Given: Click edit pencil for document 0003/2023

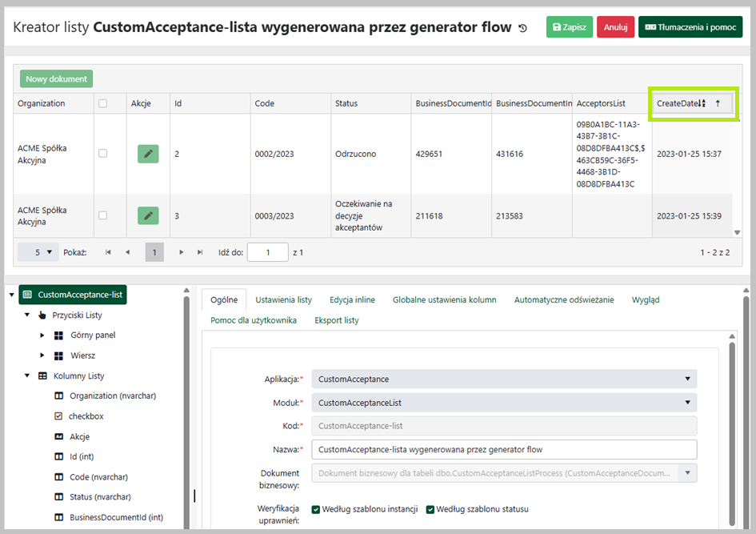Looking at the screenshot, I should point(148,215).
